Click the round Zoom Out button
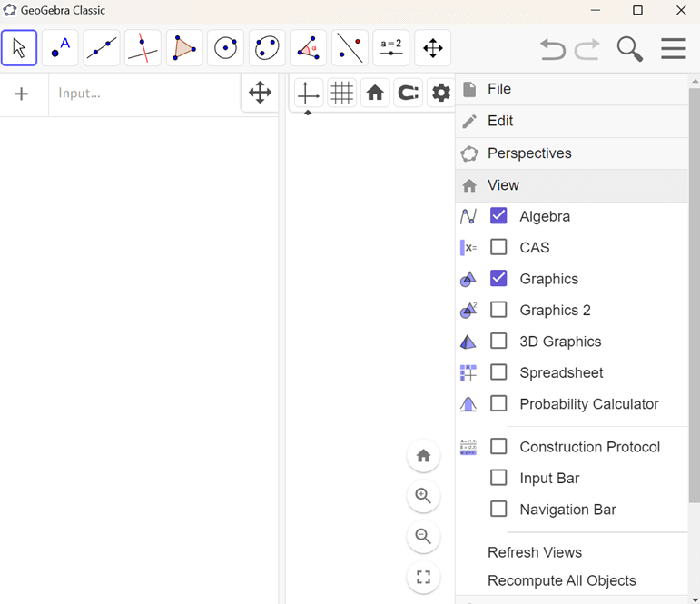The image size is (700, 604). (423, 536)
